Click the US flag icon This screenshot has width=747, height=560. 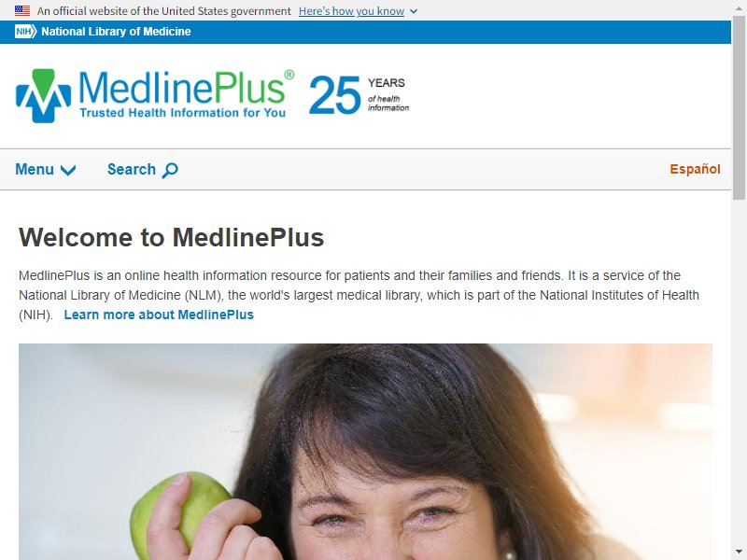(22, 10)
